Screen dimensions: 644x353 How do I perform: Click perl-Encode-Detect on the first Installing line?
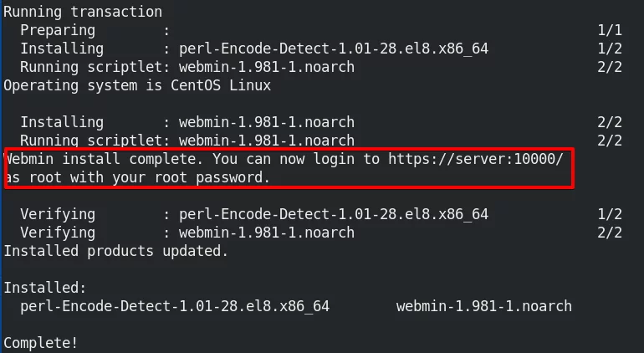coord(334,49)
